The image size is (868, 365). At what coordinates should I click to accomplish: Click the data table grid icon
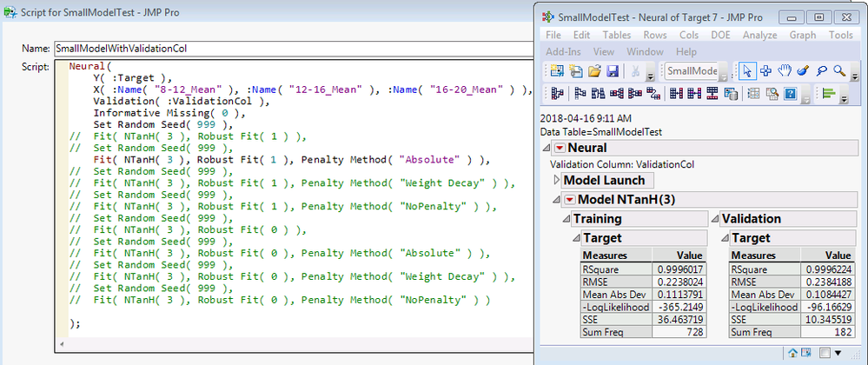[x=752, y=93]
